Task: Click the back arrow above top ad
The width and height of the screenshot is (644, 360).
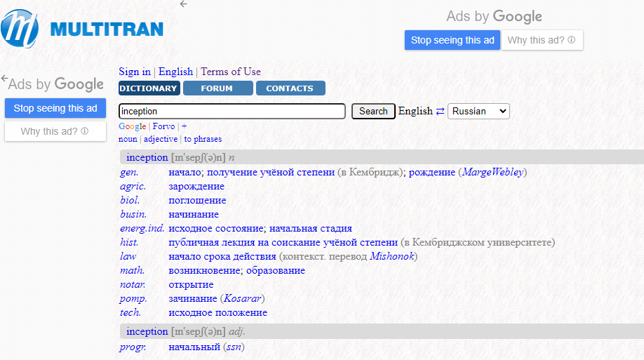Action: pos(184,4)
